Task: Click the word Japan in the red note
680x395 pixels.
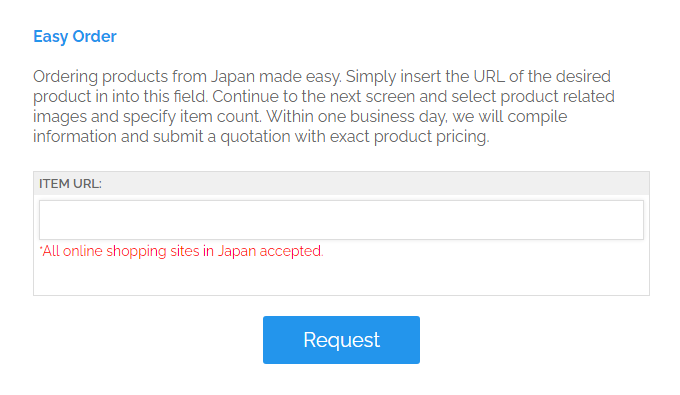Action: 237,251
